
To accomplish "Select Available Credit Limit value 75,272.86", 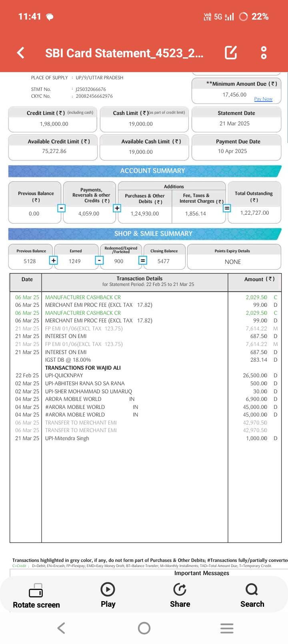I will tap(54, 151).
